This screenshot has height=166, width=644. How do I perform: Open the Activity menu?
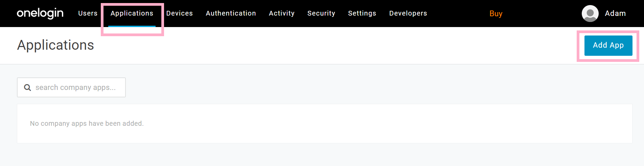[281, 13]
